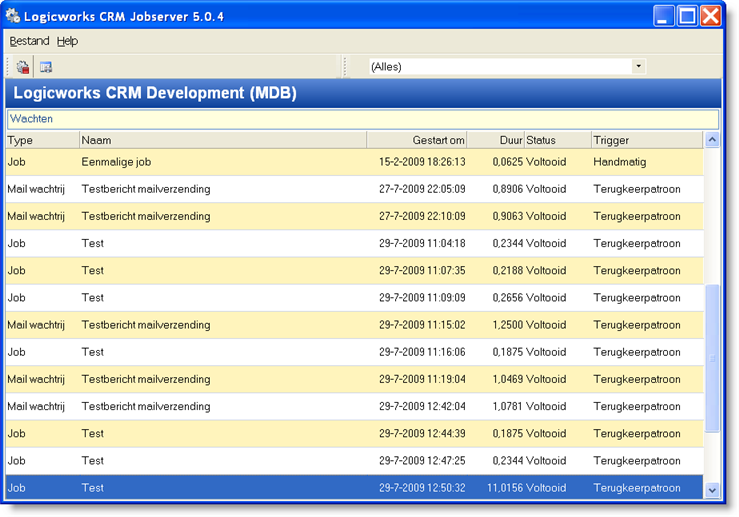Sort by the Type column header
Viewport: 739px width, 517px height.
pos(42,140)
